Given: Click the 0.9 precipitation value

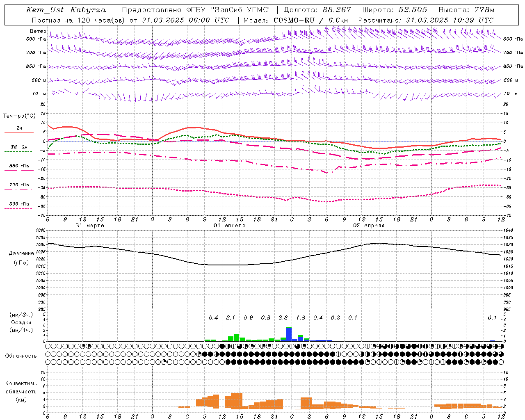Looking at the screenshot, I should click(x=248, y=318).
